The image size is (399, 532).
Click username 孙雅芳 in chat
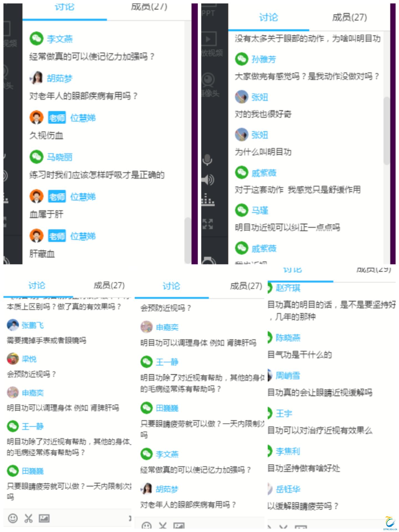264,59
